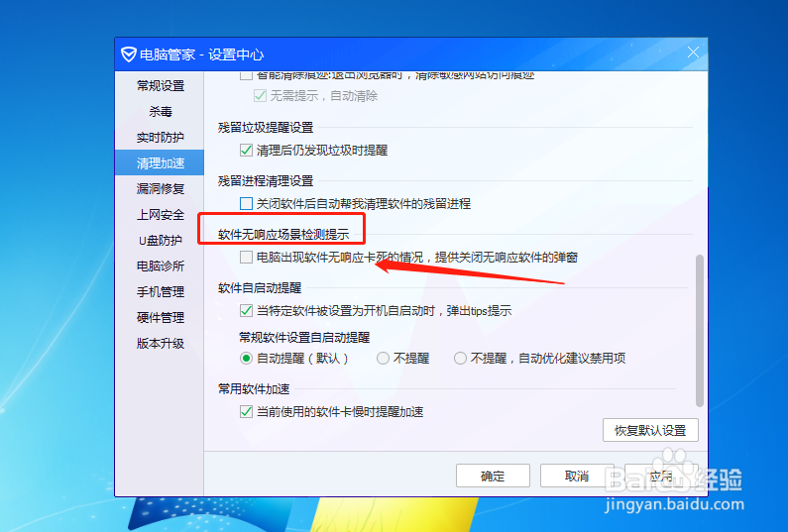This screenshot has width=788, height=532.
Task: Check 电脑出现软件无响应卡死的情况 option
Action: (x=246, y=258)
